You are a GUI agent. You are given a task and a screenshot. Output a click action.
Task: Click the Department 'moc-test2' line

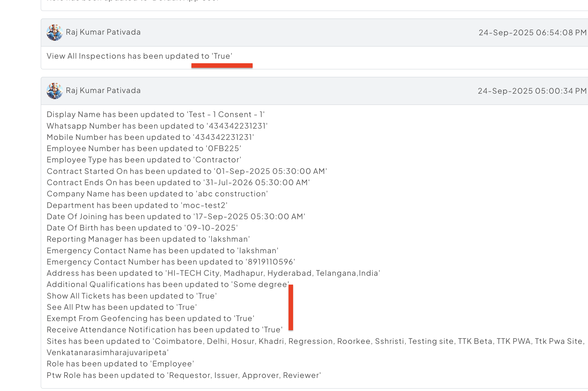(x=137, y=206)
